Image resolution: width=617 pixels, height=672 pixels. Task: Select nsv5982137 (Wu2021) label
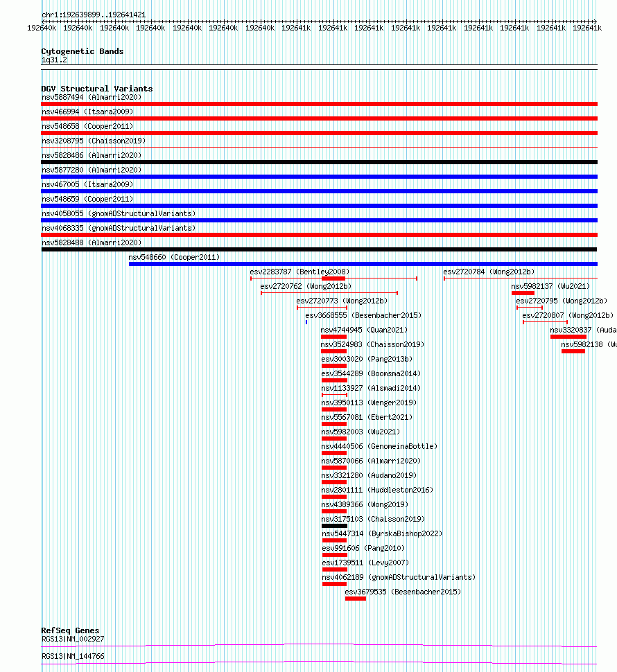coord(550,287)
